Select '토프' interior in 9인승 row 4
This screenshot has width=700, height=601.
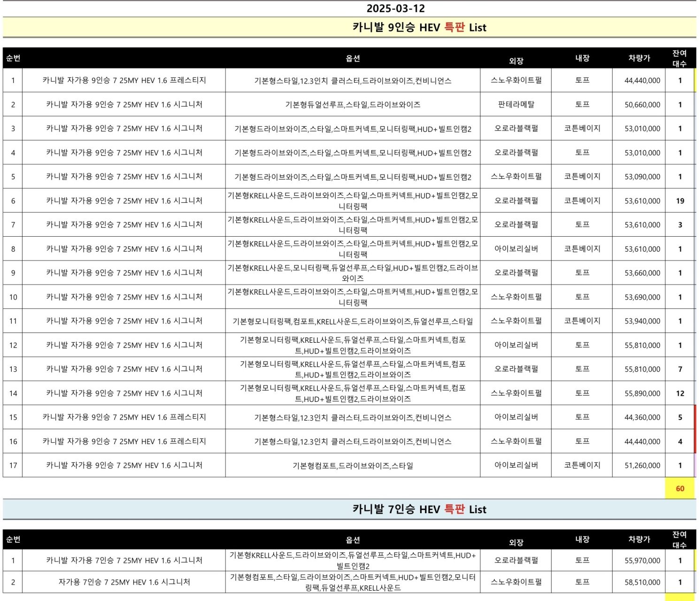(x=582, y=153)
